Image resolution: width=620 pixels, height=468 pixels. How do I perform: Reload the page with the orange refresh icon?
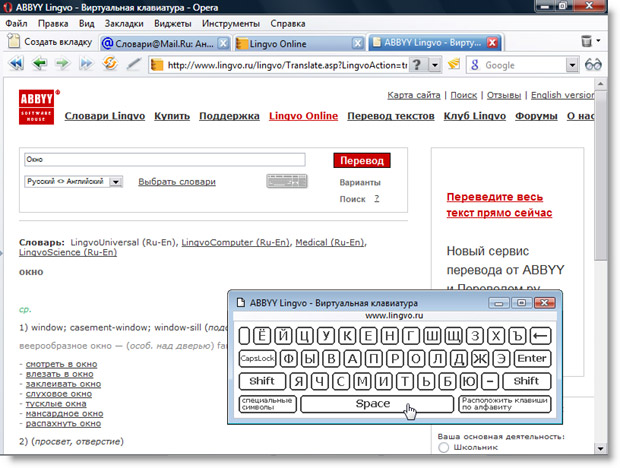(x=110, y=63)
